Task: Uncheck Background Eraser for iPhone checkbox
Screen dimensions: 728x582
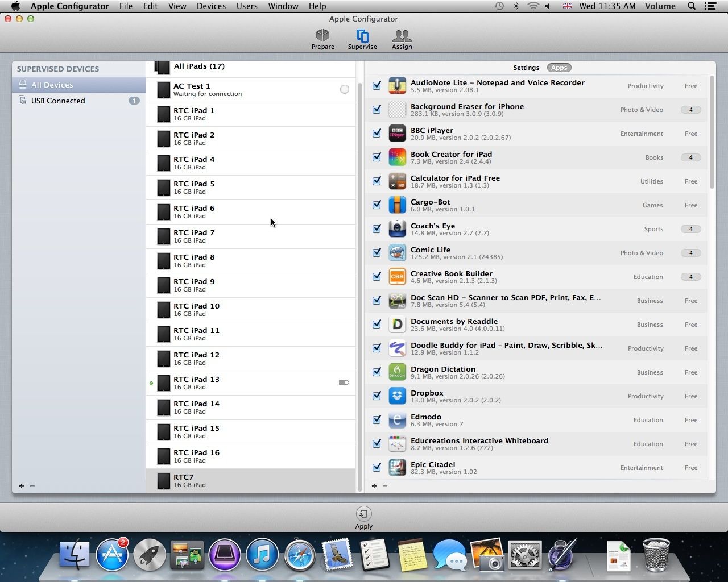Action: (377, 109)
